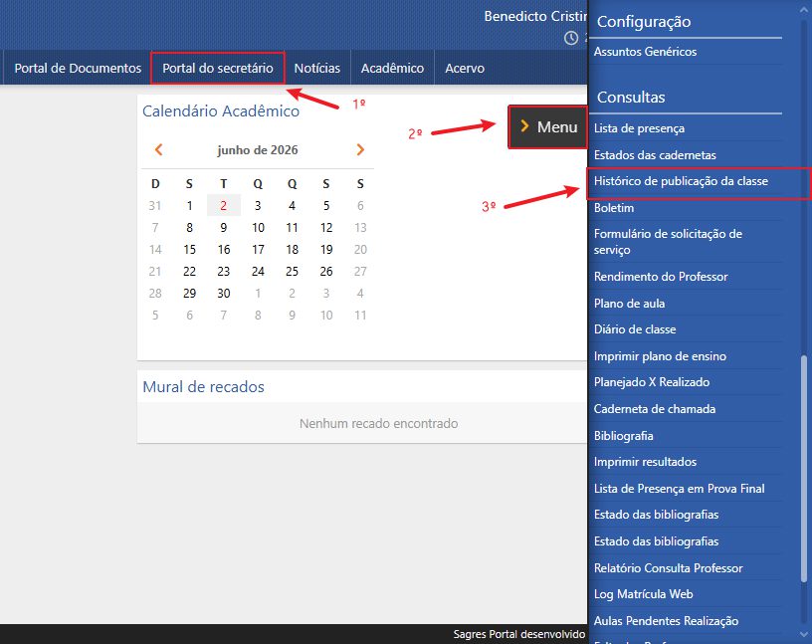The height and width of the screenshot is (644, 812).
Task: Click the Calendário Acadêmico heading
Action: point(221,110)
